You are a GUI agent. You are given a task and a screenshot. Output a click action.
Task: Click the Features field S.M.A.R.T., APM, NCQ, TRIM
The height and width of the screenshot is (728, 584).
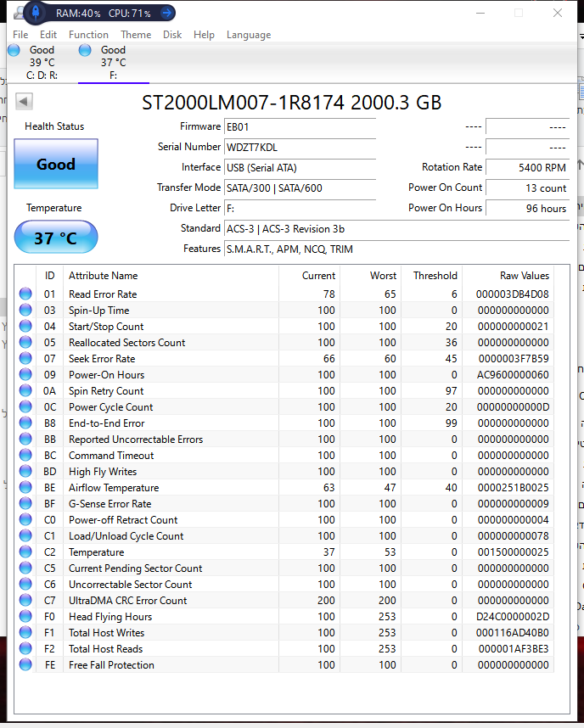tap(396, 249)
